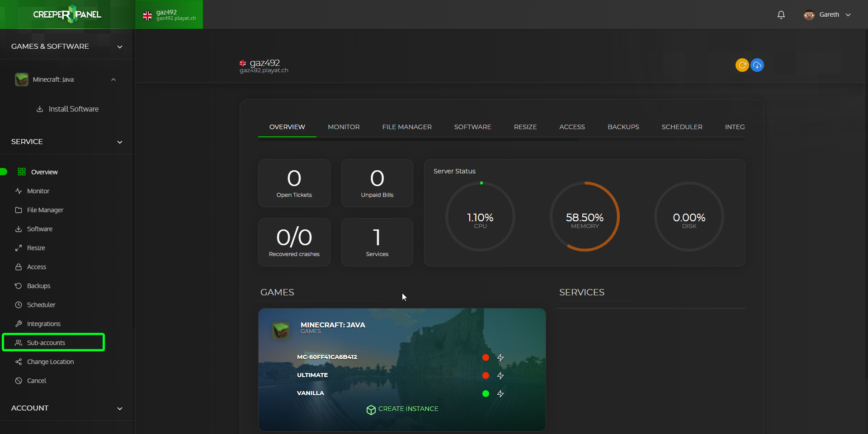Select the Overview tab
The height and width of the screenshot is (434, 868).
287,127
